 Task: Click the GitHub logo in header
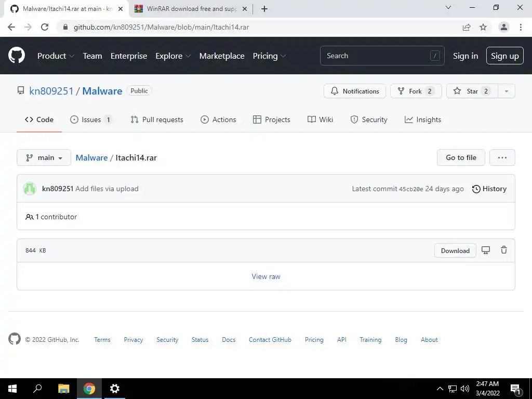tap(17, 56)
